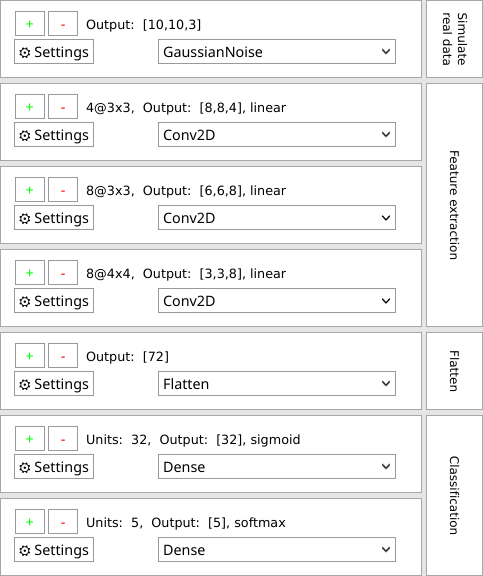Viewport: 483px width, 576px height.
Task: Remove the 8@4x4 Conv2D layer
Action: [63, 273]
